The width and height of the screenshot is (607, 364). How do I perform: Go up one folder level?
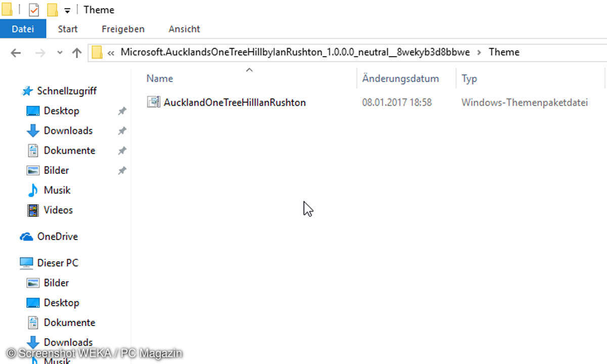point(77,53)
